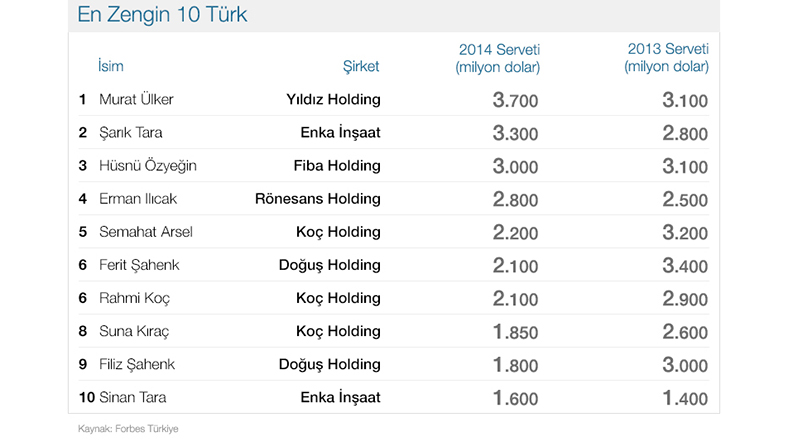Click the name Filiz Şahenk
The height and width of the screenshot is (442, 788).
[137, 365]
